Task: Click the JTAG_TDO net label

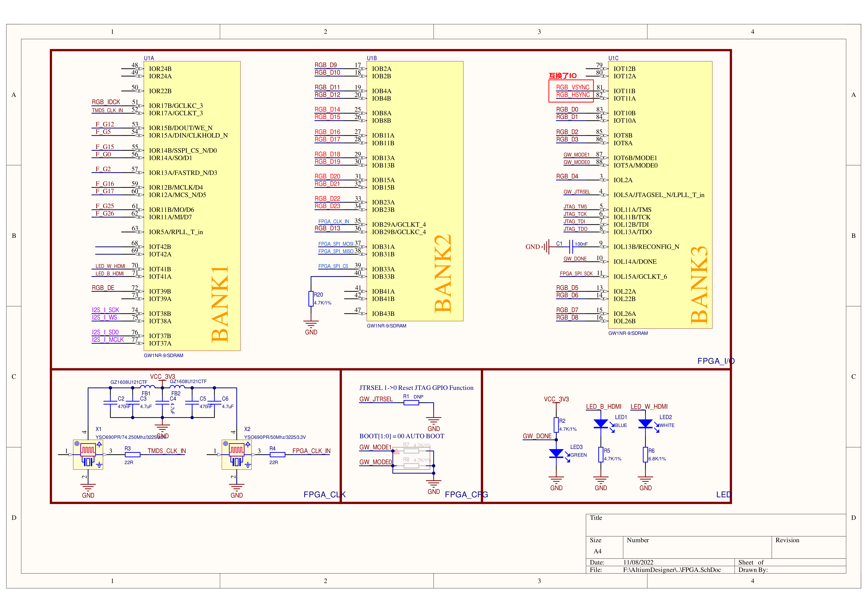Action: (x=575, y=229)
